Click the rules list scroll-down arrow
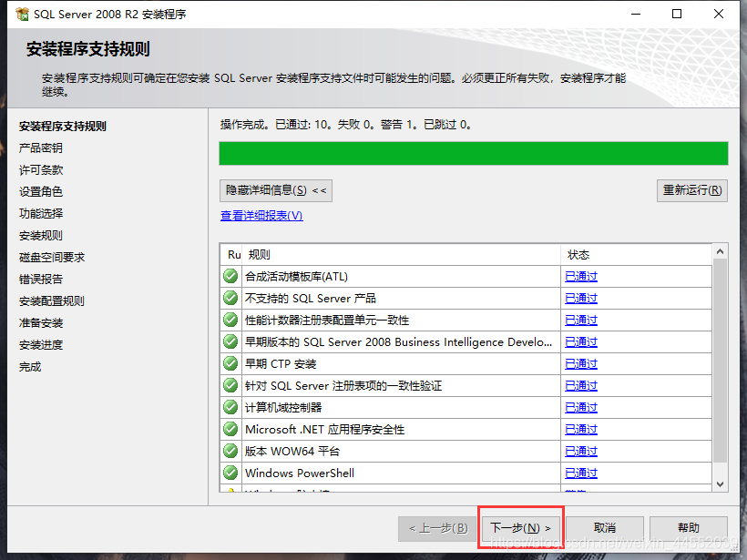747x560 pixels. 720,484
